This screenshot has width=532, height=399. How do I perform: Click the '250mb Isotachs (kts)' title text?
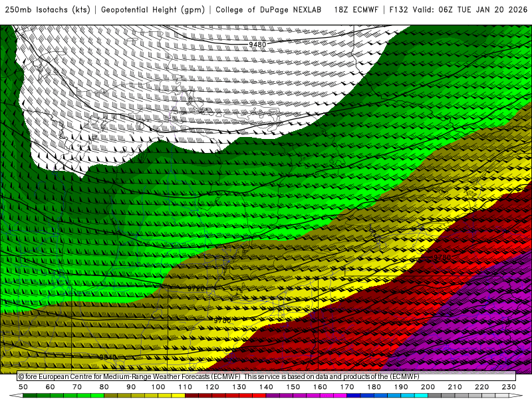[x=47, y=10]
